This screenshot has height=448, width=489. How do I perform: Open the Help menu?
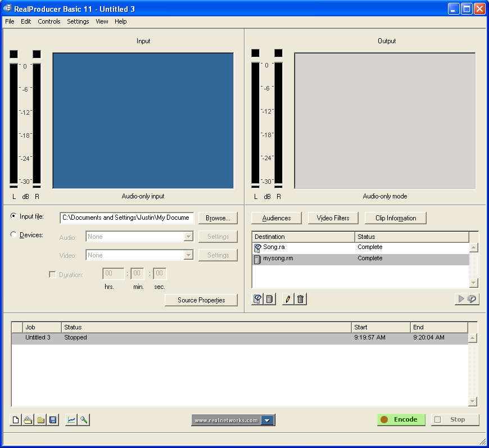[x=121, y=21]
